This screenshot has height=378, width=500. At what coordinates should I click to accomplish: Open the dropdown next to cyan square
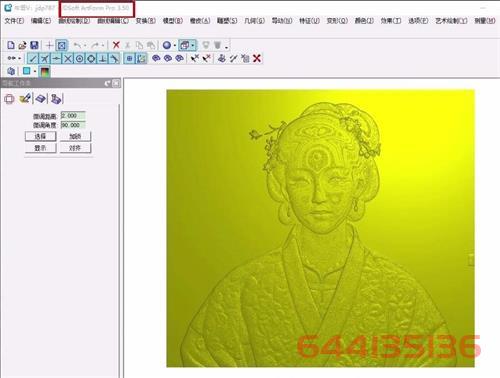[x=35, y=71]
